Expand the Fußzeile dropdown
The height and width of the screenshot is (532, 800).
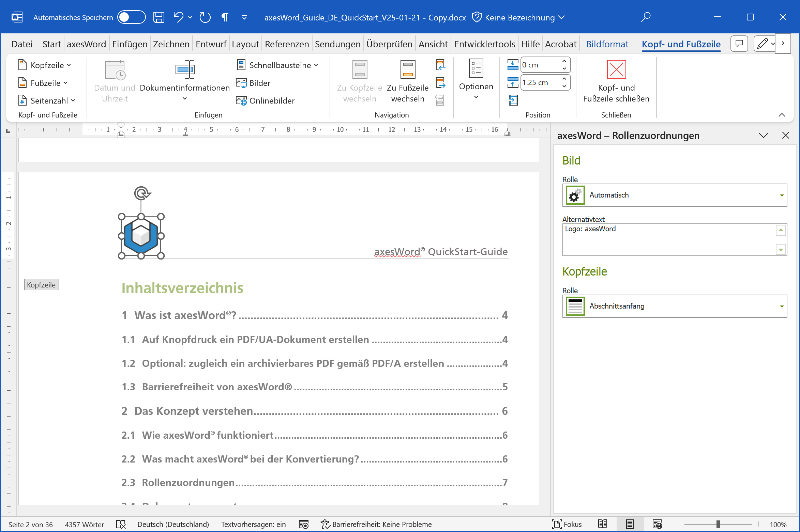[x=43, y=83]
